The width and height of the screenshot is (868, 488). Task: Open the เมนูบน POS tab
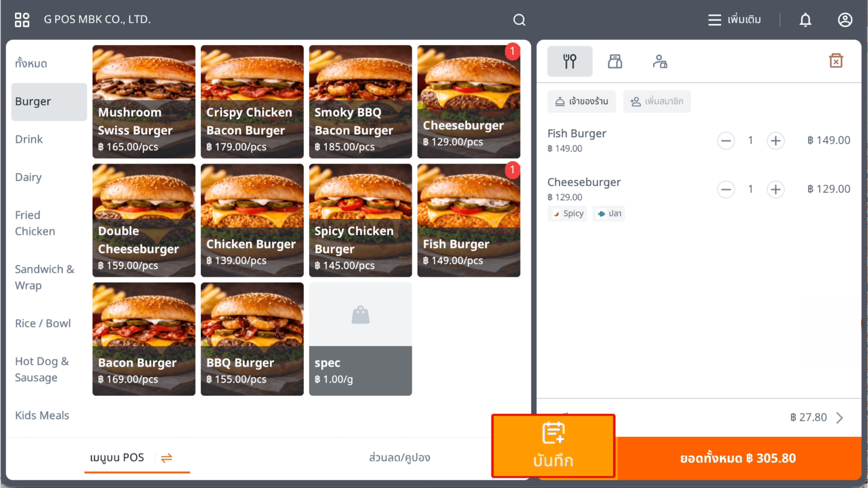click(117, 458)
